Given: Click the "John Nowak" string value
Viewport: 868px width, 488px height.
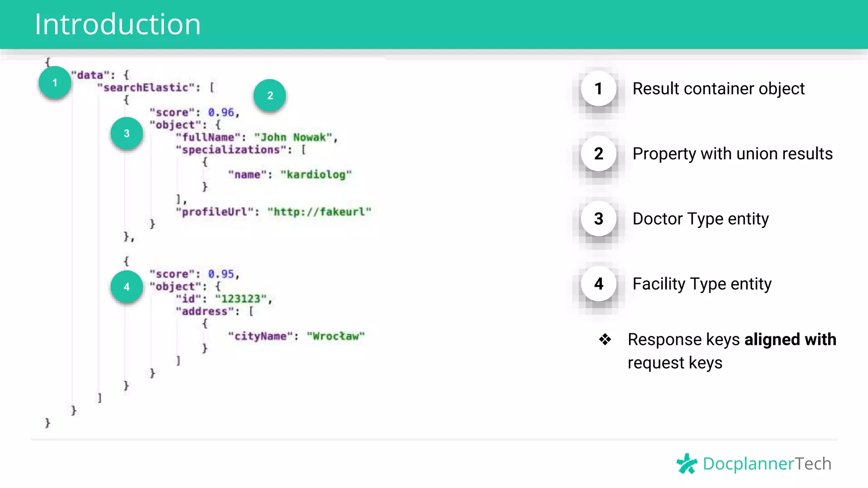Looking at the screenshot, I should tap(293, 137).
